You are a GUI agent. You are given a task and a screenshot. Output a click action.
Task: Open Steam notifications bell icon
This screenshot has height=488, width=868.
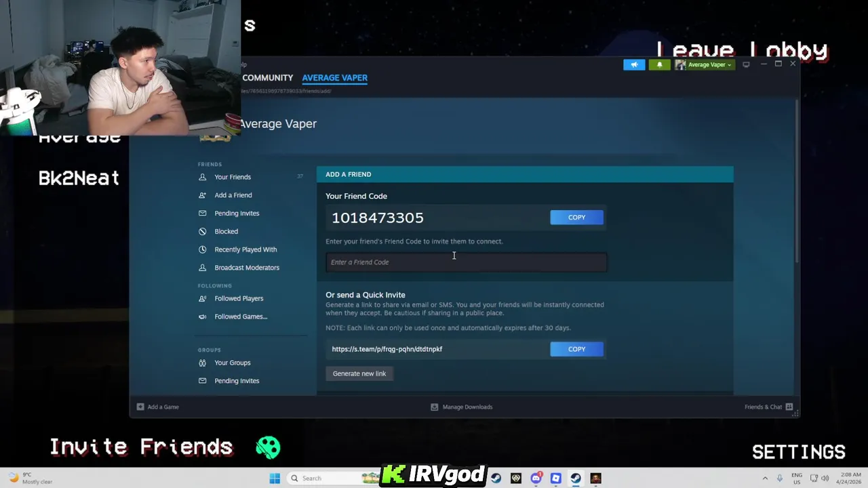click(x=659, y=64)
